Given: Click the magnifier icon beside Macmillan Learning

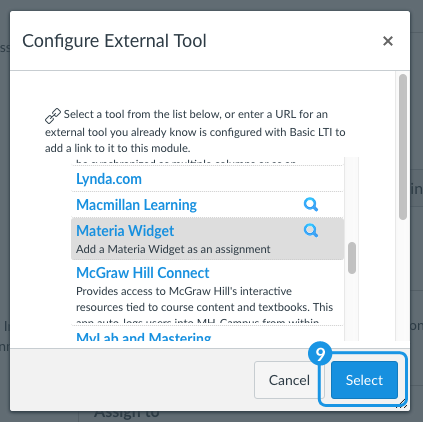Looking at the screenshot, I should coord(311,204).
